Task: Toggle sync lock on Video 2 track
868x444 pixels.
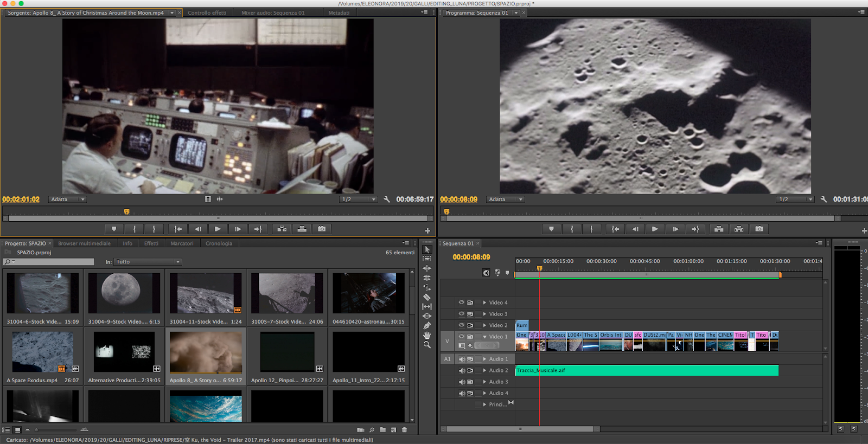Action: [470, 325]
